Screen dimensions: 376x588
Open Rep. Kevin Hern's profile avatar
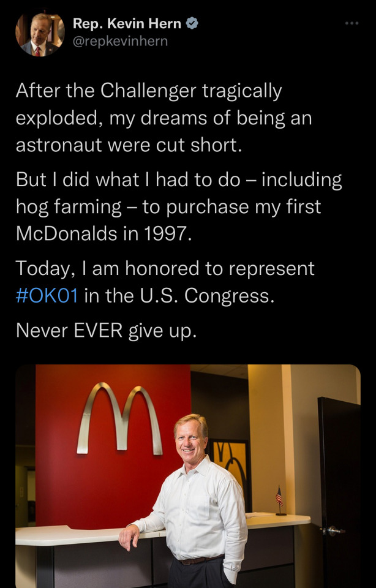click(x=40, y=34)
